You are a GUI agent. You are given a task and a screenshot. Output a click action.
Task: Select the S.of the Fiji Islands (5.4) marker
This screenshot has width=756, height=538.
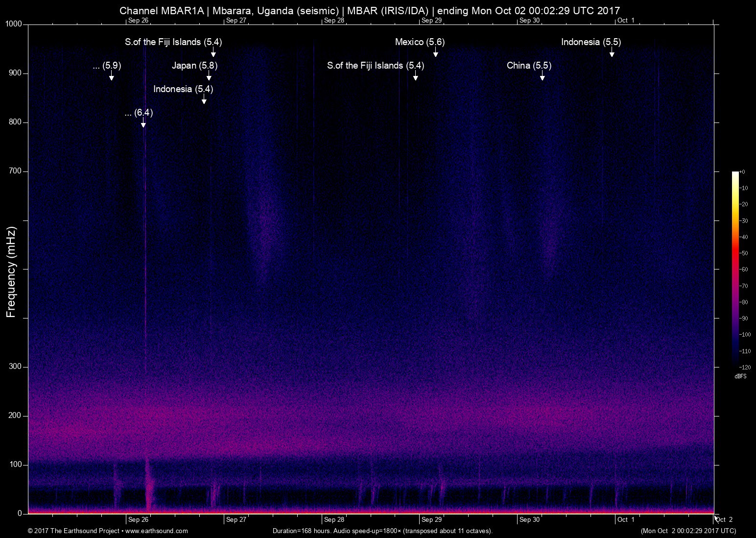click(x=172, y=42)
